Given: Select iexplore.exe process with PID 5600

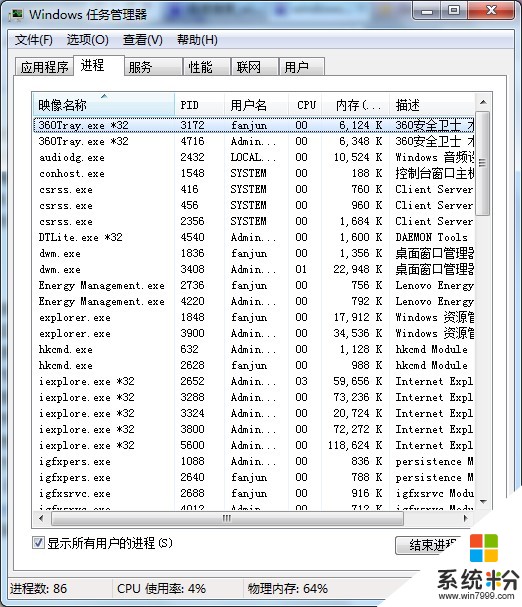Looking at the screenshot, I should 254,445.
